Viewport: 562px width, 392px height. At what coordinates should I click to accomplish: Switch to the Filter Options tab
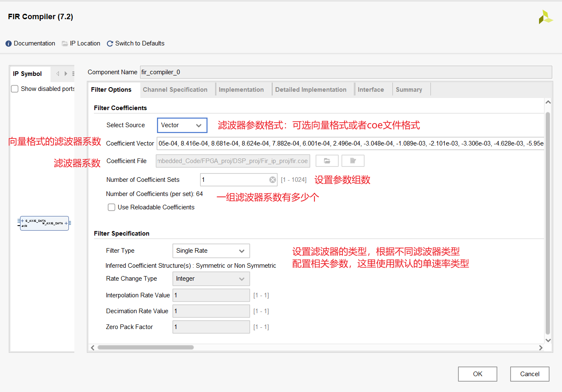111,90
